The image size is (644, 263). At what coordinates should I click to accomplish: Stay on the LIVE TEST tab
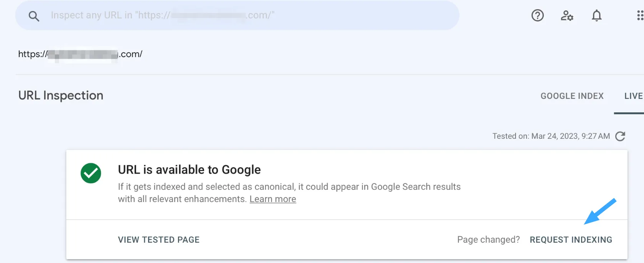pos(634,96)
